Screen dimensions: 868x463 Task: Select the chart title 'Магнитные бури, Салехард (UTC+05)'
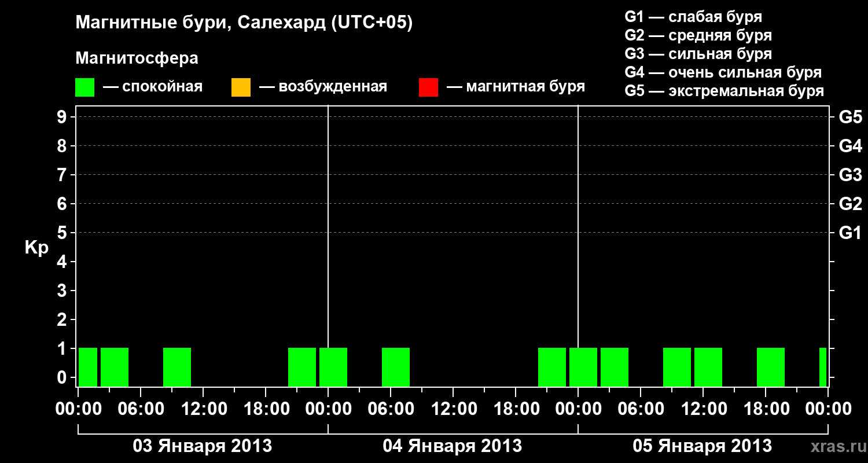tap(244, 23)
